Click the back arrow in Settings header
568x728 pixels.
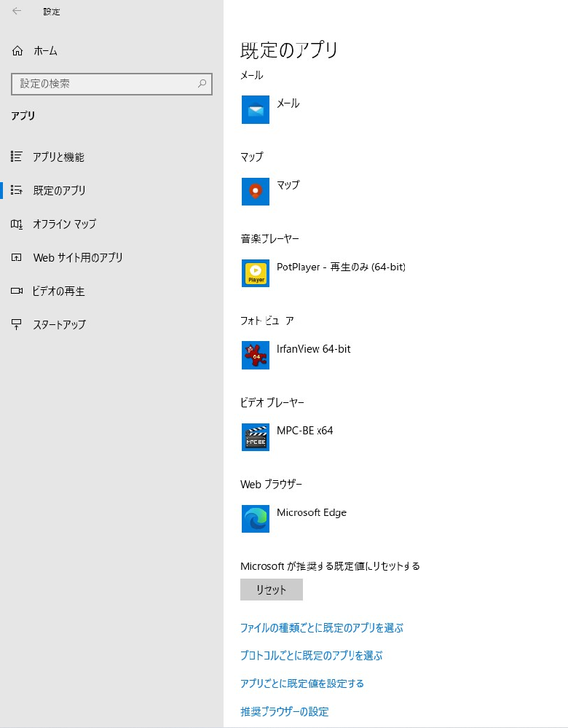[x=17, y=11]
